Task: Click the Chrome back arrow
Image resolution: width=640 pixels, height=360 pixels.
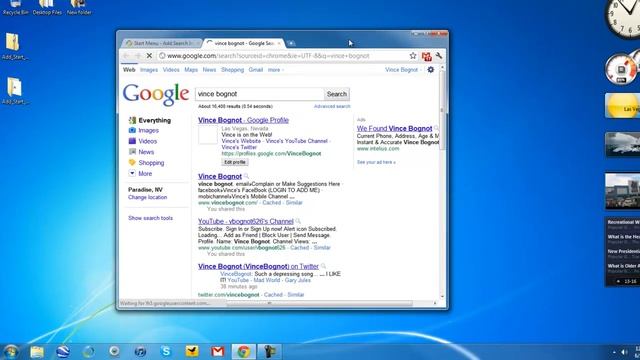Action: click(126, 56)
